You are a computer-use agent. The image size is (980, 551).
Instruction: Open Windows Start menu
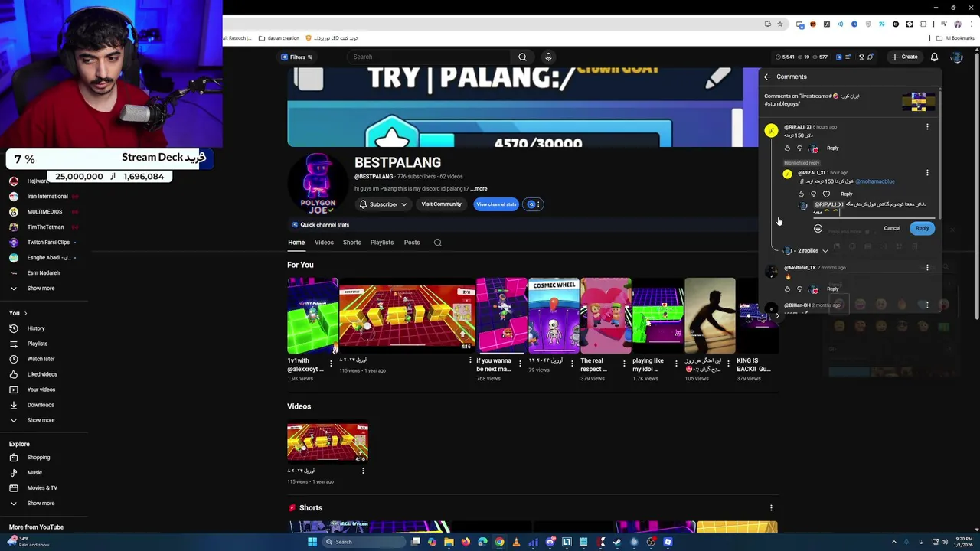click(x=312, y=542)
